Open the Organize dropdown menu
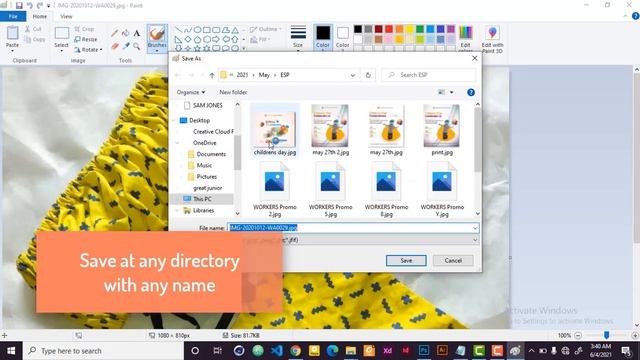Image resolution: width=640 pixels, height=360 pixels. tap(191, 92)
